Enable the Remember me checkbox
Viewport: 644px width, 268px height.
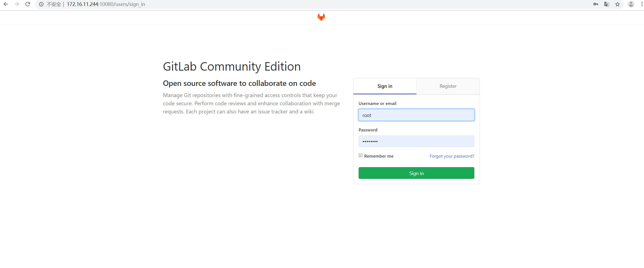361,155
